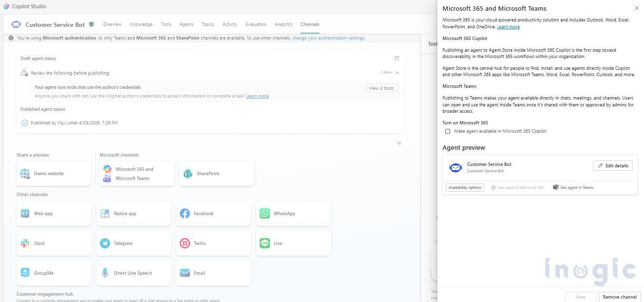Open the Overview tab
The image size is (644, 302).
click(x=112, y=24)
